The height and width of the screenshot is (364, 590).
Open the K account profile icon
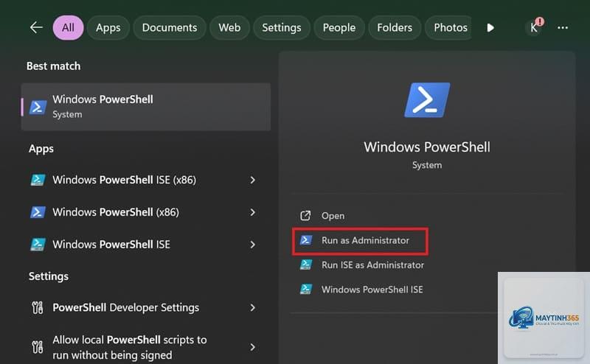[533, 28]
